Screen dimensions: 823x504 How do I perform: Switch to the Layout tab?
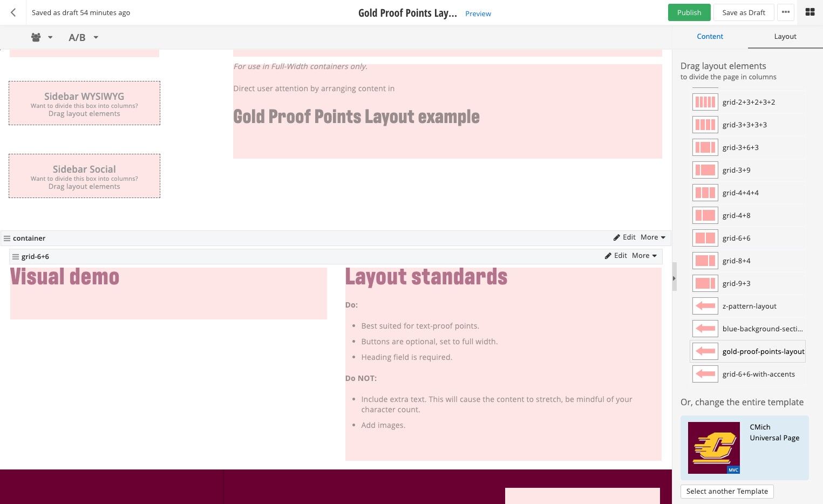pyautogui.click(x=785, y=36)
